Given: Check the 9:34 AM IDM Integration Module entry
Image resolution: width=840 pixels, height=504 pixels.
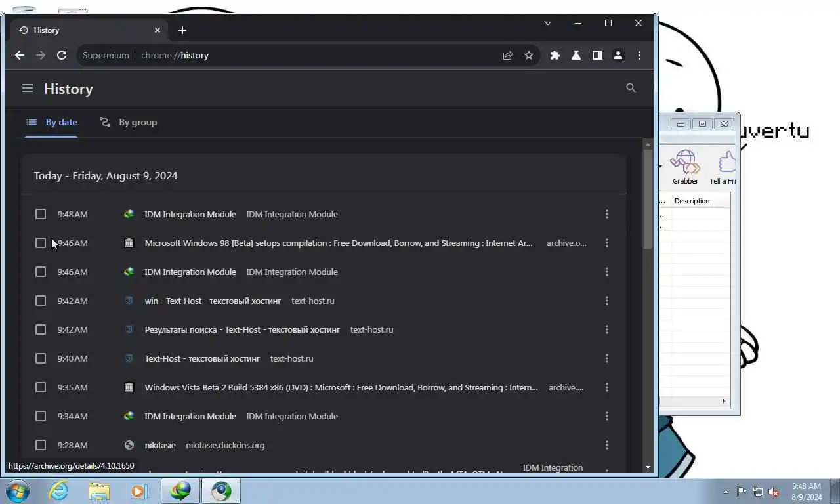Looking at the screenshot, I should 41,416.
